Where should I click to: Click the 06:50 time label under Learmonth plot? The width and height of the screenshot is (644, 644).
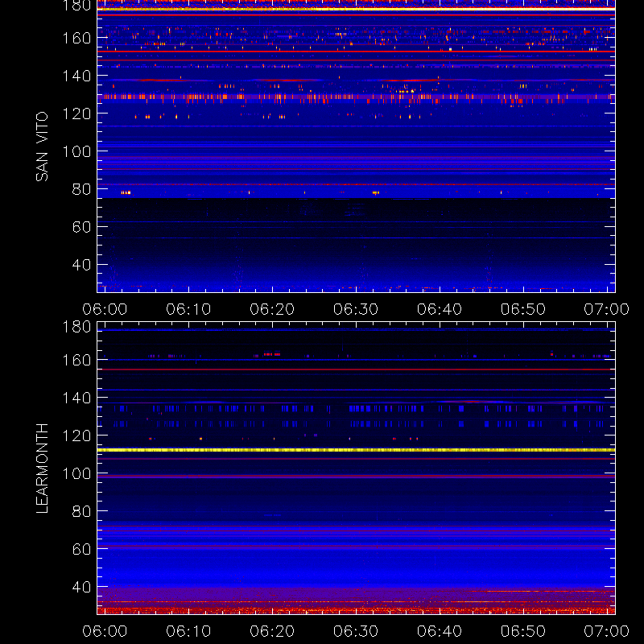tap(522, 631)
